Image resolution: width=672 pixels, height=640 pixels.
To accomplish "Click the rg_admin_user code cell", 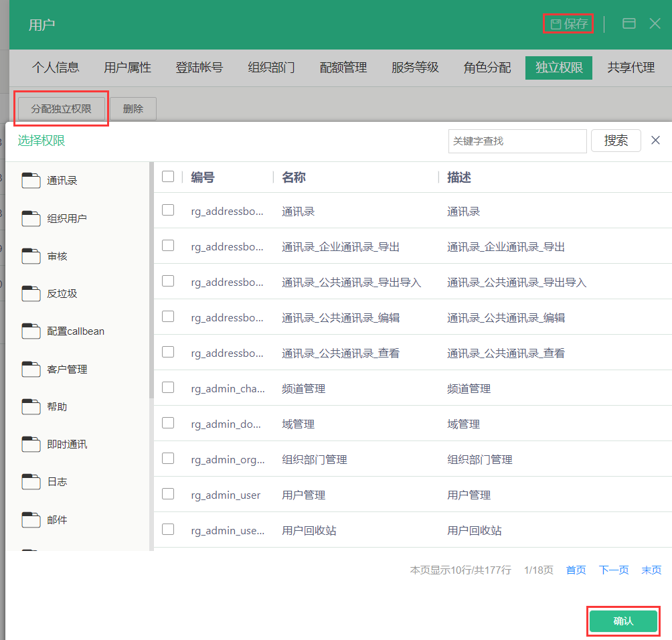I will [226, 495].
